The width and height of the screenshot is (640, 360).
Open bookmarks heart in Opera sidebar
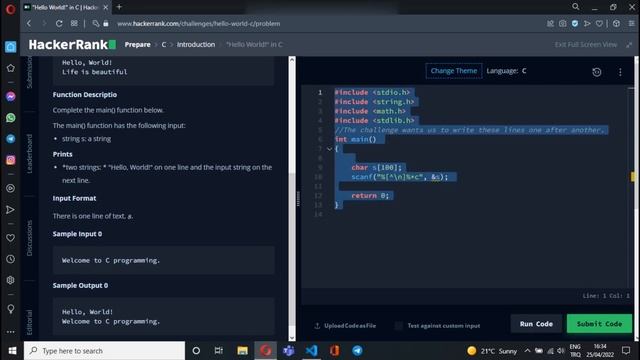tap(11, 238)
